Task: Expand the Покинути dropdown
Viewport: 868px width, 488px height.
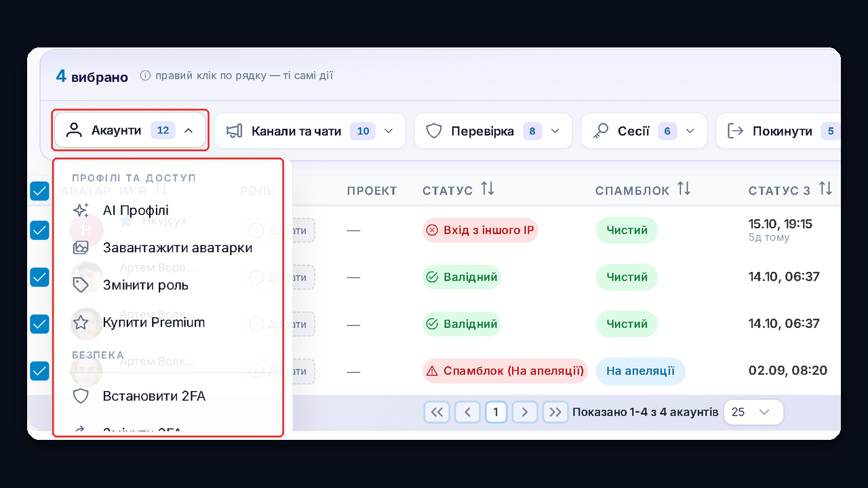Action: tap(778, 131)
